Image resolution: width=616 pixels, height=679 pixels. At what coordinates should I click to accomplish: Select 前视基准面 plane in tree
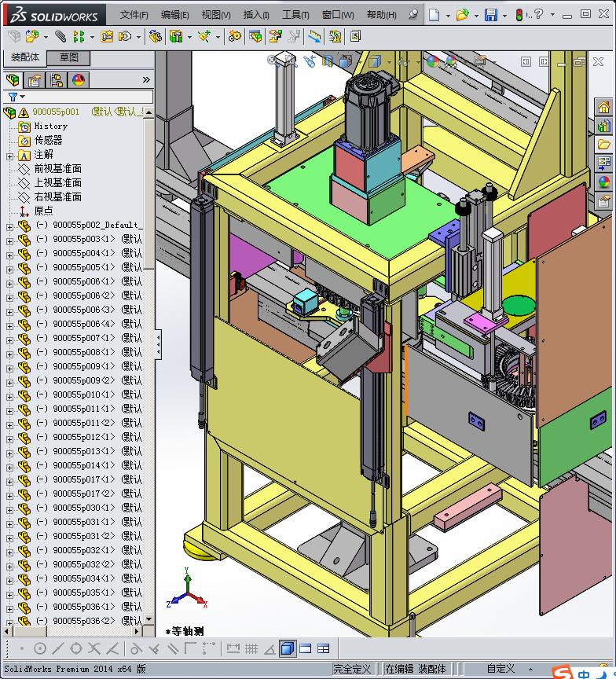tap(58, 168)
